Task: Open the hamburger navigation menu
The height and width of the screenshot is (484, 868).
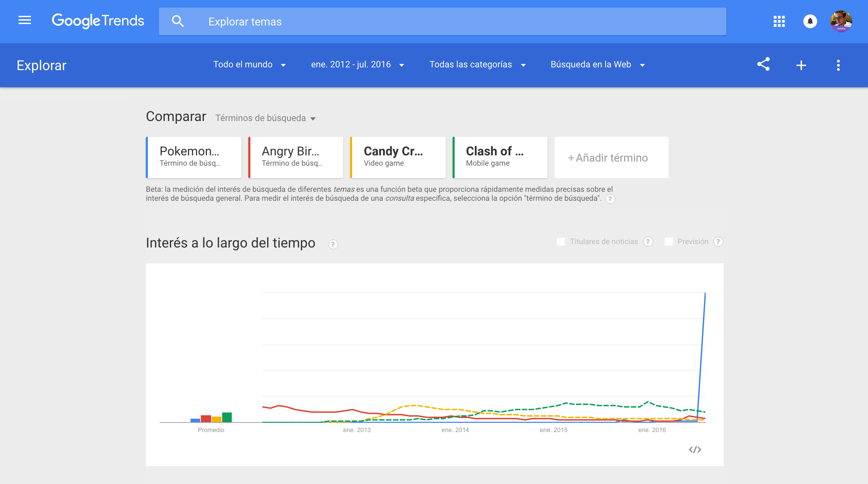Action: (x=25, y=20)
